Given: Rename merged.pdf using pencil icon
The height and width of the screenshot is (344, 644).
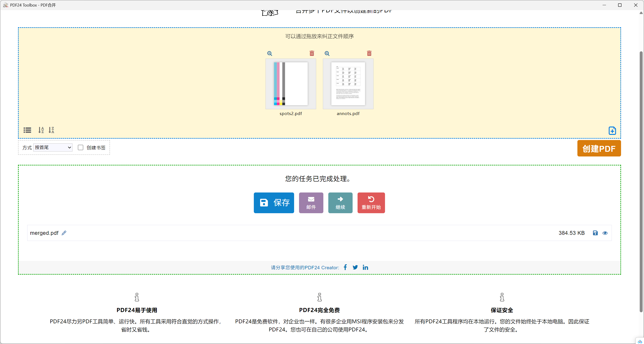Looking at the screenshot, I should pos(64,233).
